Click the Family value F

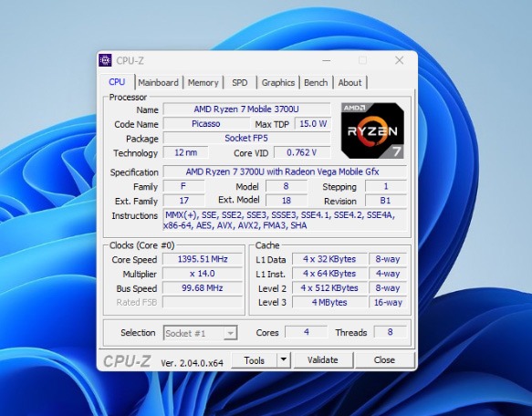tap(184, 186)
